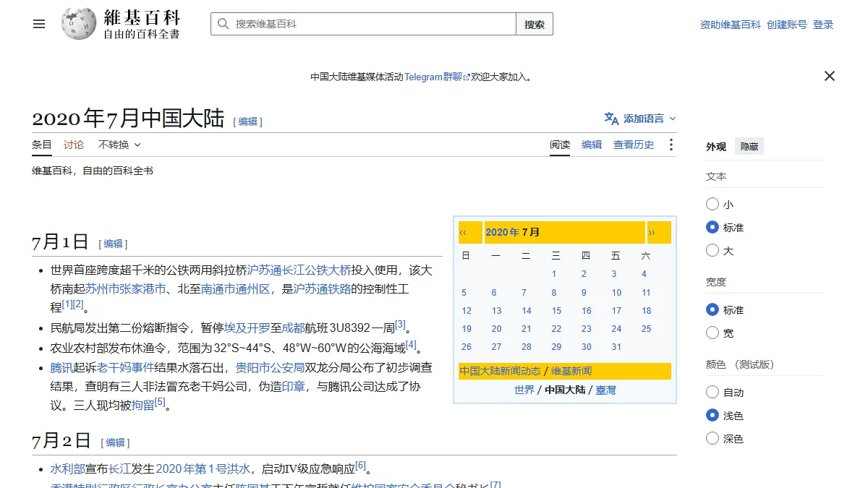Image resolution: width=868 pixels, height=488 pixels.
Task: Select the 阅读 view tab
Action: point(560,145)
